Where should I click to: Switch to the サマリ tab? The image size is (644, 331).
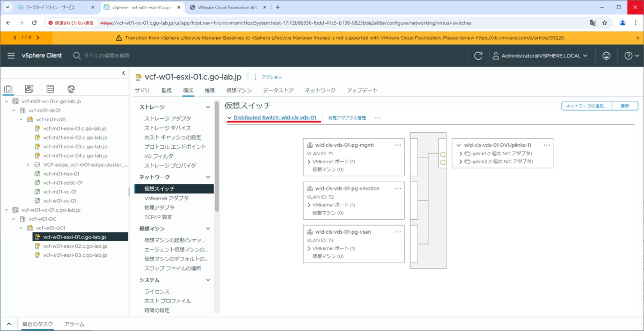142,90
